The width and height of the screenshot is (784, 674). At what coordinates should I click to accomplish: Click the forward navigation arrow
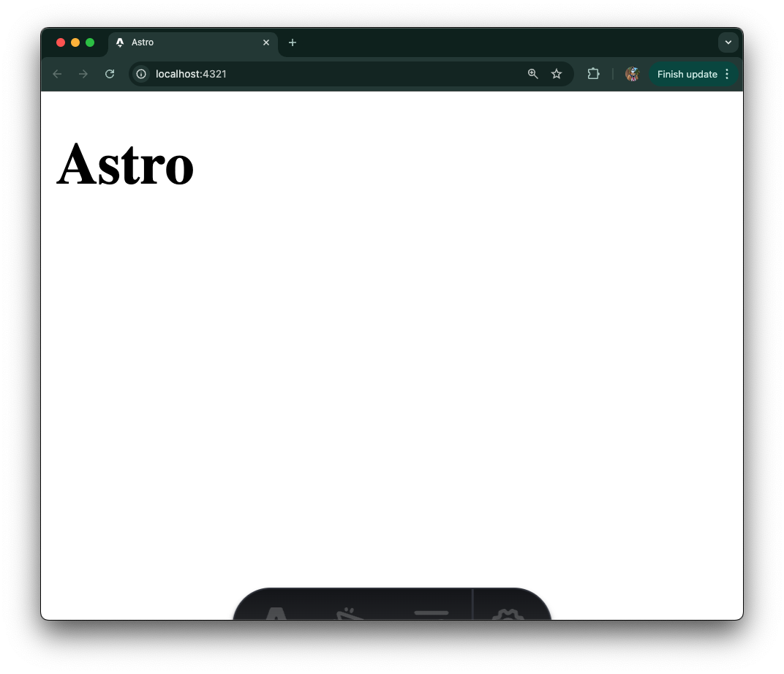click(83, 74)
